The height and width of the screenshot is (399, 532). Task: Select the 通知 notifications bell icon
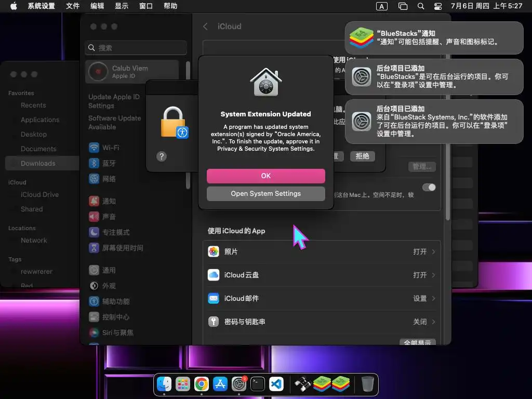[x=94, y=201]
